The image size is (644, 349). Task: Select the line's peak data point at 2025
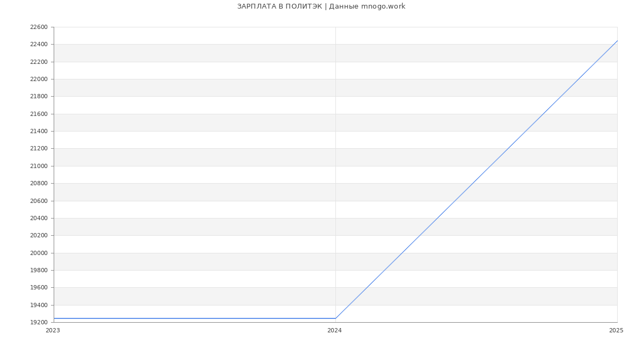point(617,41)
